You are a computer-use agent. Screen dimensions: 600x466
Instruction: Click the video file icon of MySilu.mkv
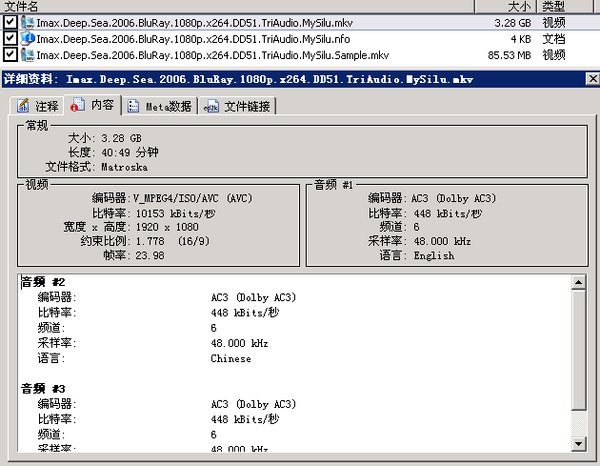[x=28, y=22]
